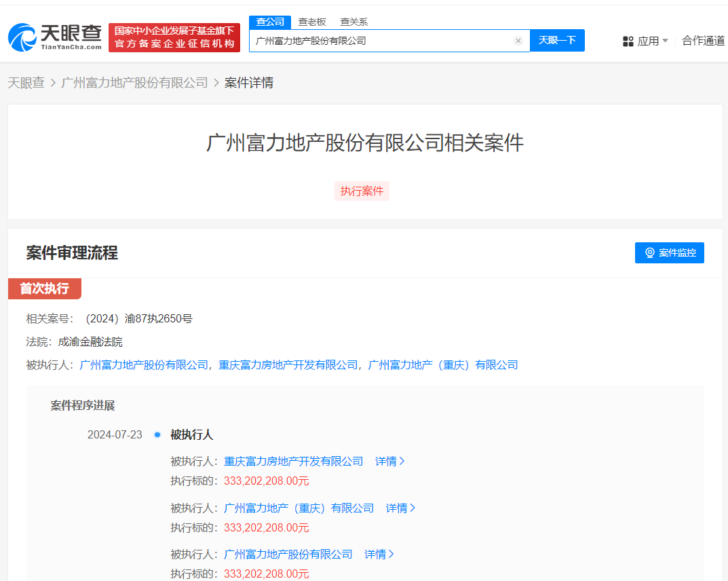Screen dimensions: 728x581
Task: Click the 执行案件 red tag
Action: [x=362, y=191]
